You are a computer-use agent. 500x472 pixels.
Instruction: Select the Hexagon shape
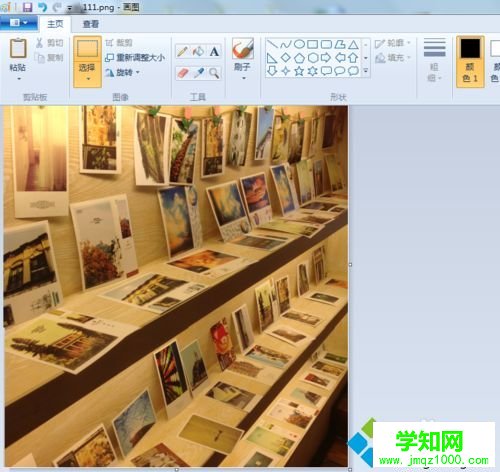[312, 58]
